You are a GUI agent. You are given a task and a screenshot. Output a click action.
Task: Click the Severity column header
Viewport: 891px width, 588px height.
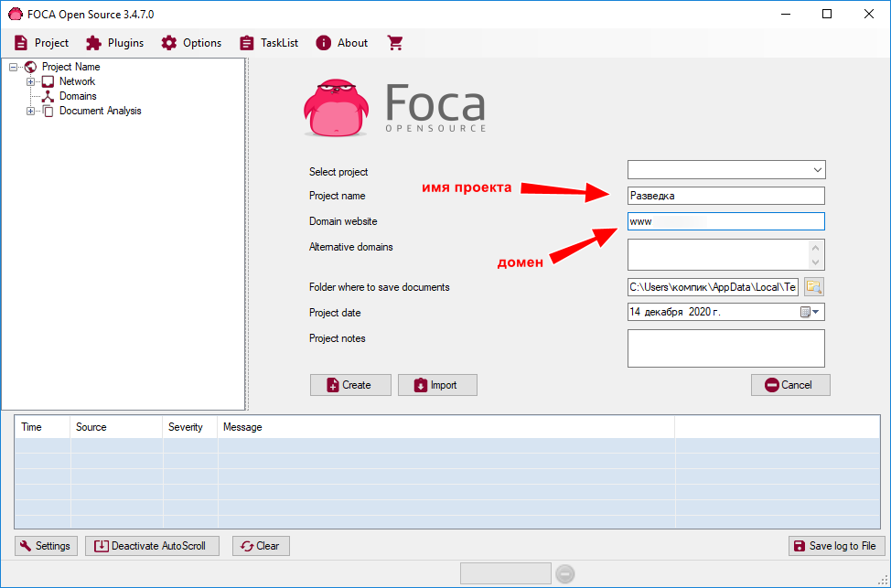pos(189,427)
